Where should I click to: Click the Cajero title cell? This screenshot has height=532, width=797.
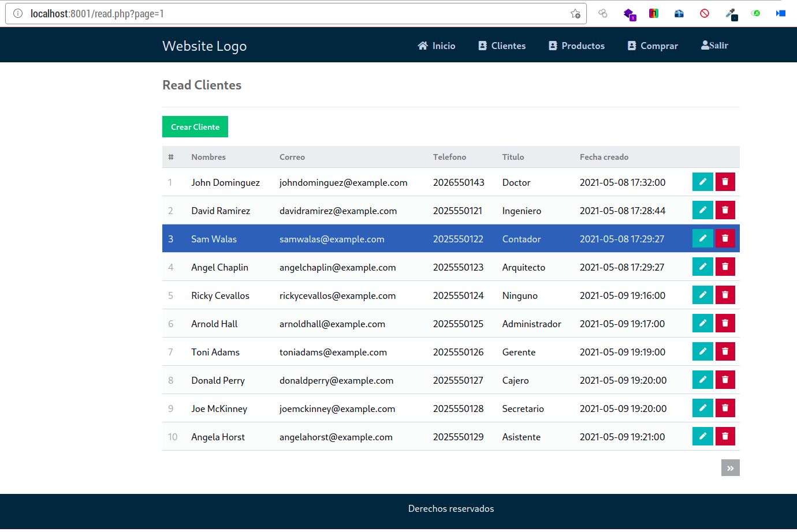(515, 380)
